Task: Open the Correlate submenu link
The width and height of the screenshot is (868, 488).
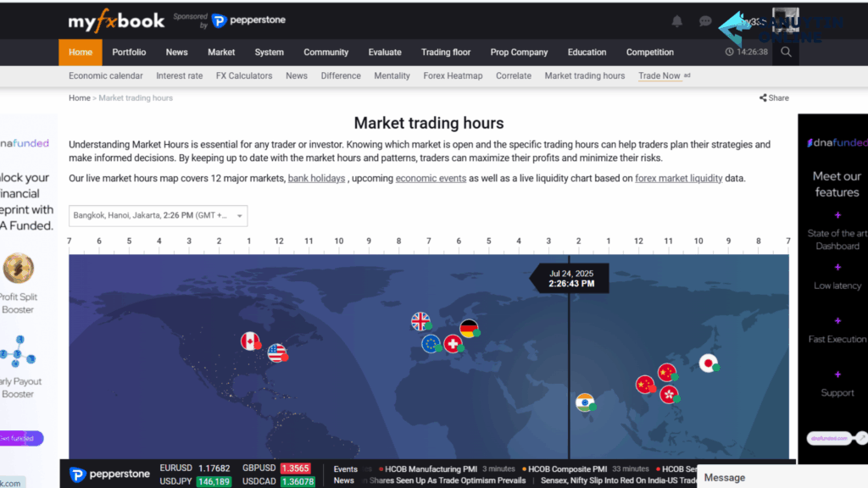Action: pyautogui.click(x=514, y=75)
